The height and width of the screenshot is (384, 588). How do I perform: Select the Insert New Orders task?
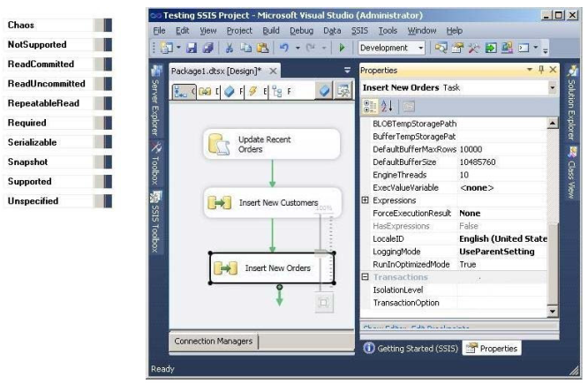272,268
